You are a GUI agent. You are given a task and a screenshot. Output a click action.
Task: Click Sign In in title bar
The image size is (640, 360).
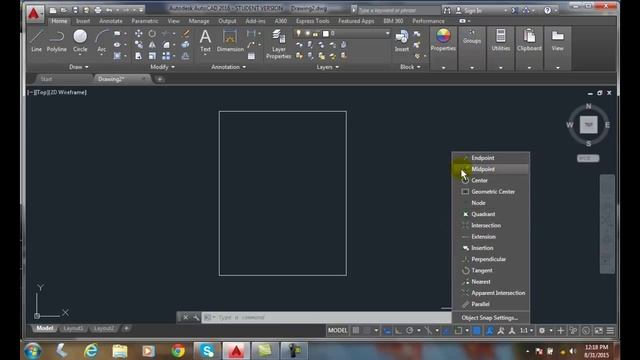pyautogui.click(x=473, y=11)
